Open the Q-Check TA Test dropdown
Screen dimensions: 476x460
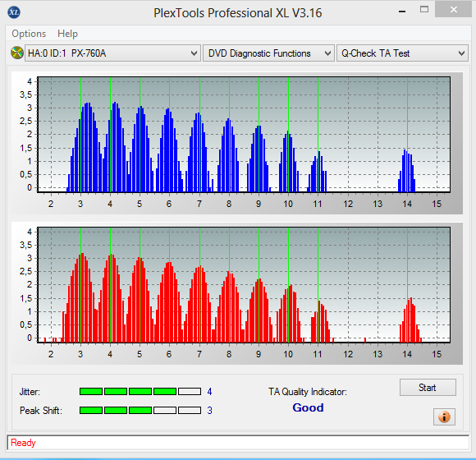pyautogui.click(x=402, y=53)
